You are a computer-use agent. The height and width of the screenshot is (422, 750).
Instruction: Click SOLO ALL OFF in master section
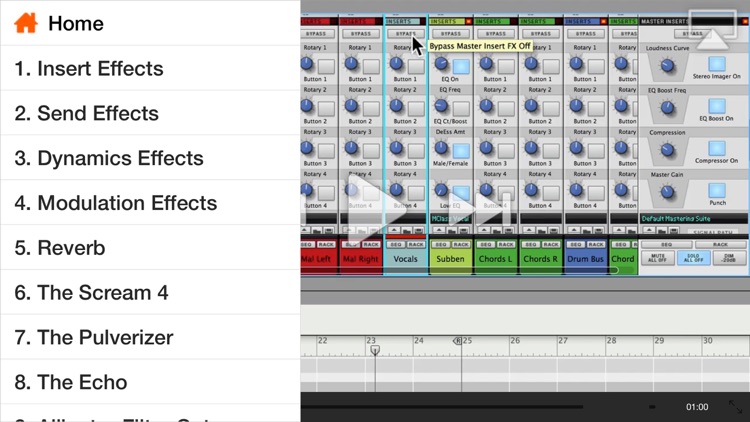coord(693,258)
